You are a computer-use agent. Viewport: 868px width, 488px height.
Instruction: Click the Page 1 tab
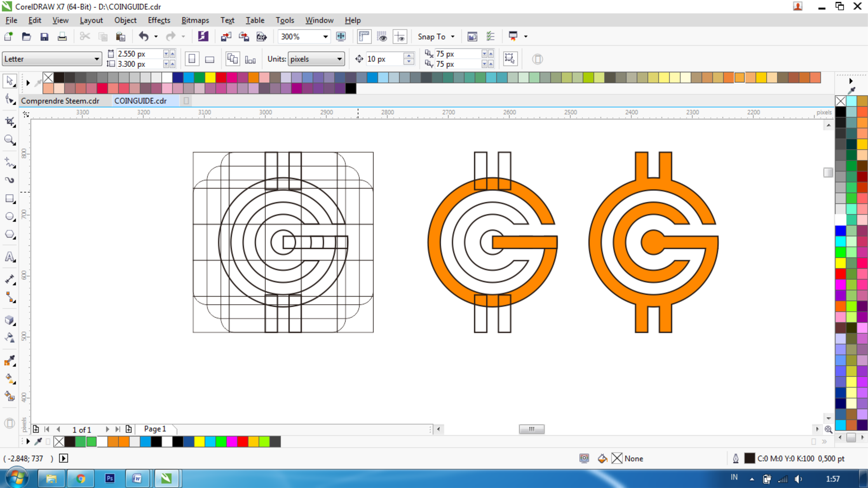(155, 429)
